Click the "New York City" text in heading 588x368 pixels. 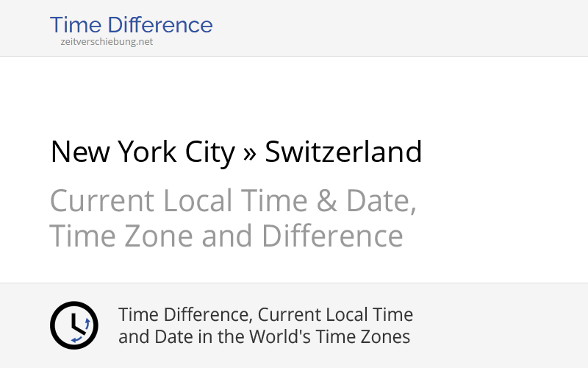point(143,152)
